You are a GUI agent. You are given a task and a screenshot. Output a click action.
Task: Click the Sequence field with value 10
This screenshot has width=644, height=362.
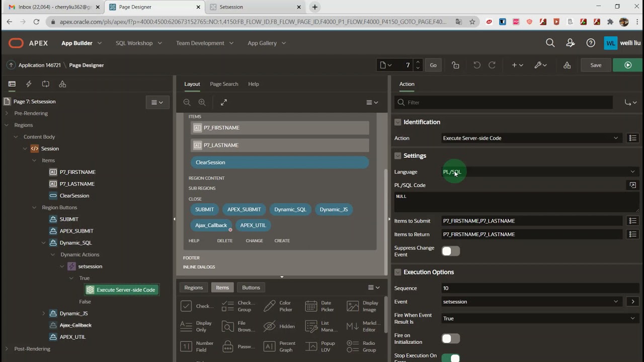point(540,288)
